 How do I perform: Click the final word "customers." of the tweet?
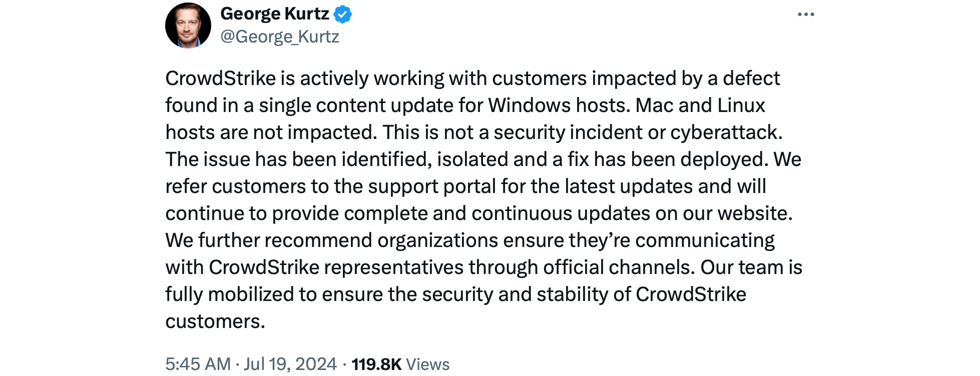pyautogui.click(x=215, y=321)
